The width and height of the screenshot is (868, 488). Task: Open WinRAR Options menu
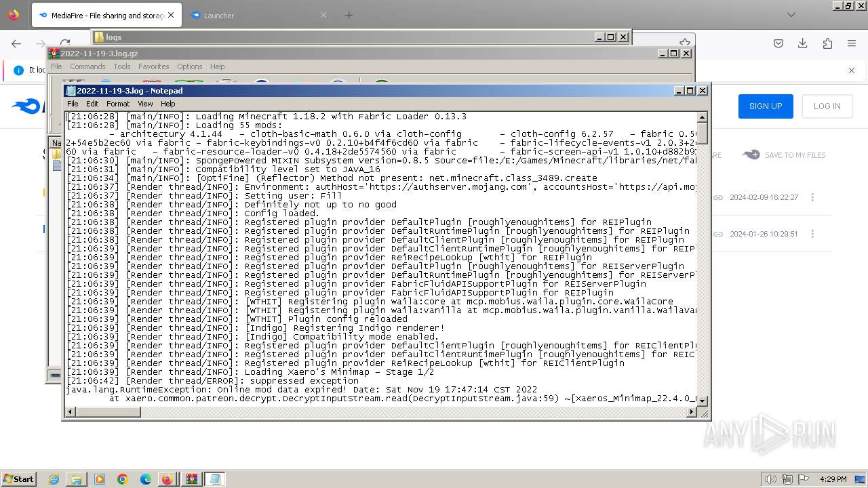tap(190, 66)
